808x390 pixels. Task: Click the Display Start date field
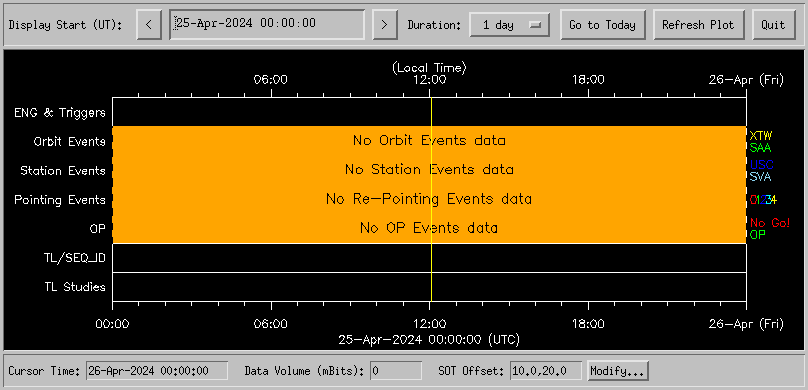[267, 24]
